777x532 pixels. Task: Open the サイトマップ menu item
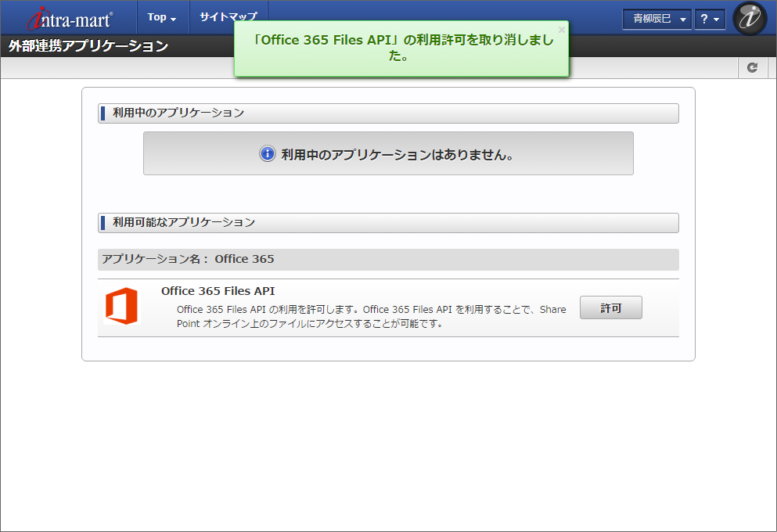228,16
